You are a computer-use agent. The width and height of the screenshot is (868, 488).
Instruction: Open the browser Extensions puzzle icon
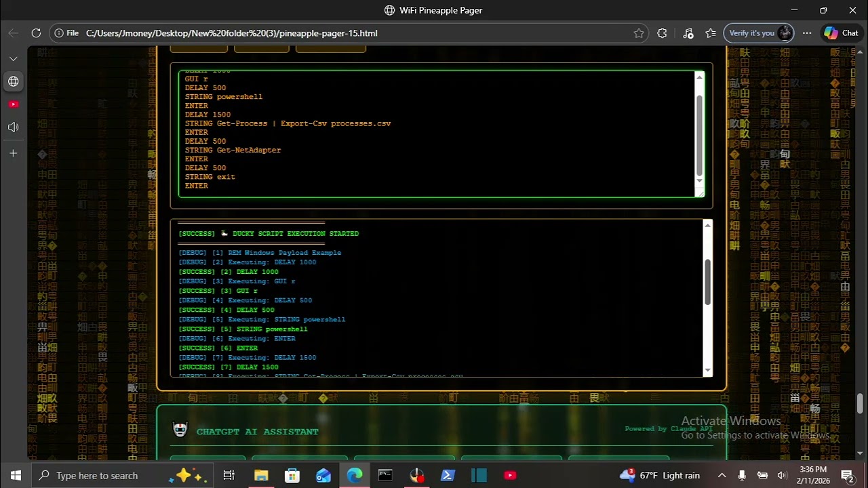click(663, 33)
